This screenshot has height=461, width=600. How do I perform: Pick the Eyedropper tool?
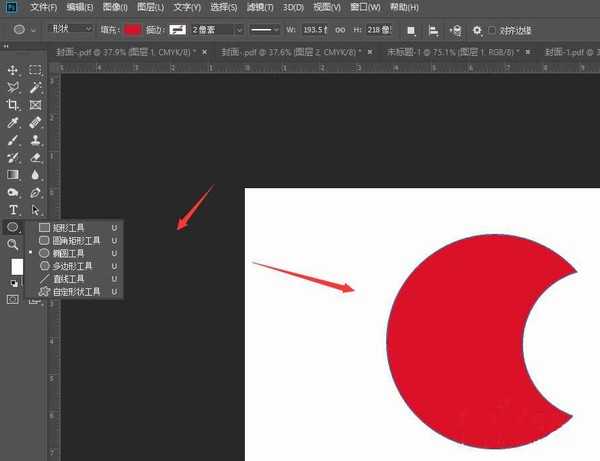(14, 122)
